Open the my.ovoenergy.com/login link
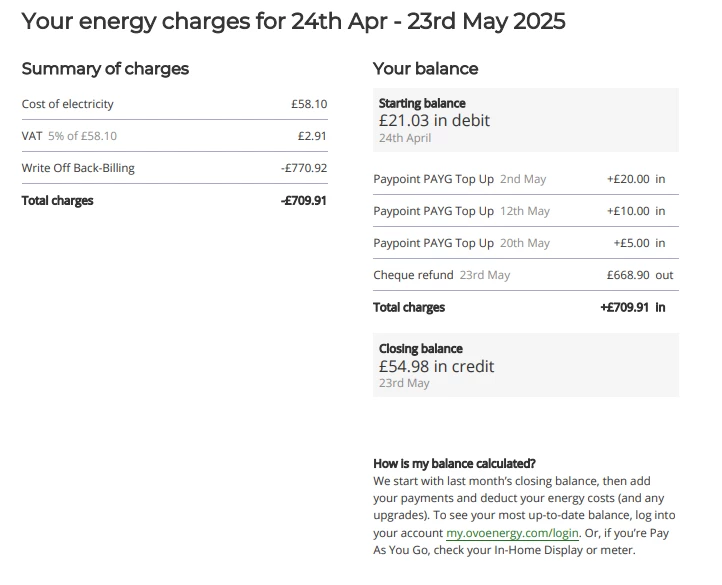This screenshot has width=722, height=585. point(512,533)
